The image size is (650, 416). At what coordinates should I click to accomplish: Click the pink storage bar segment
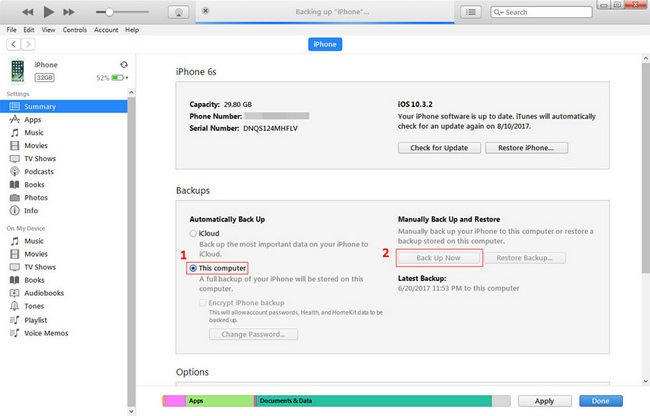click(176, 401)
